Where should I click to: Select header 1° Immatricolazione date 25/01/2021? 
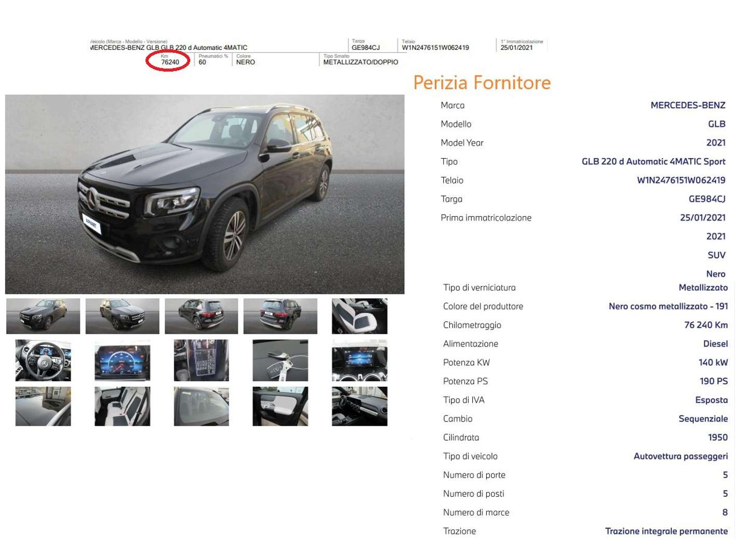pos(516,48)
